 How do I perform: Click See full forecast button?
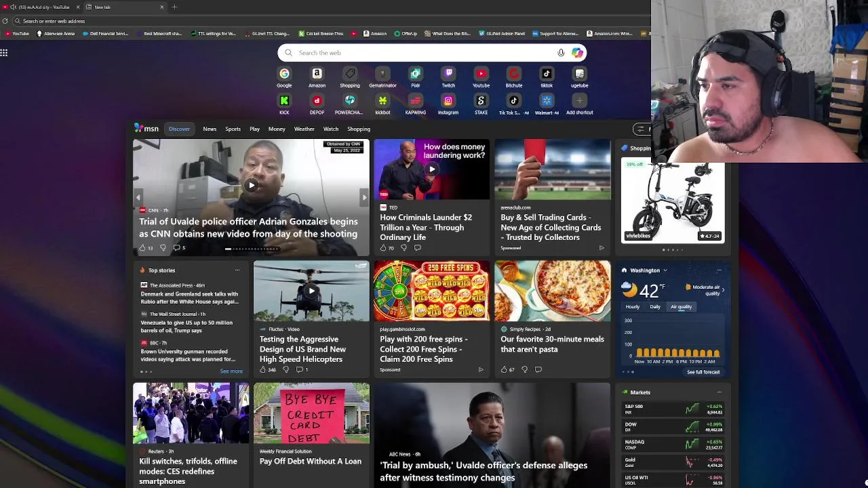point(703,372)
